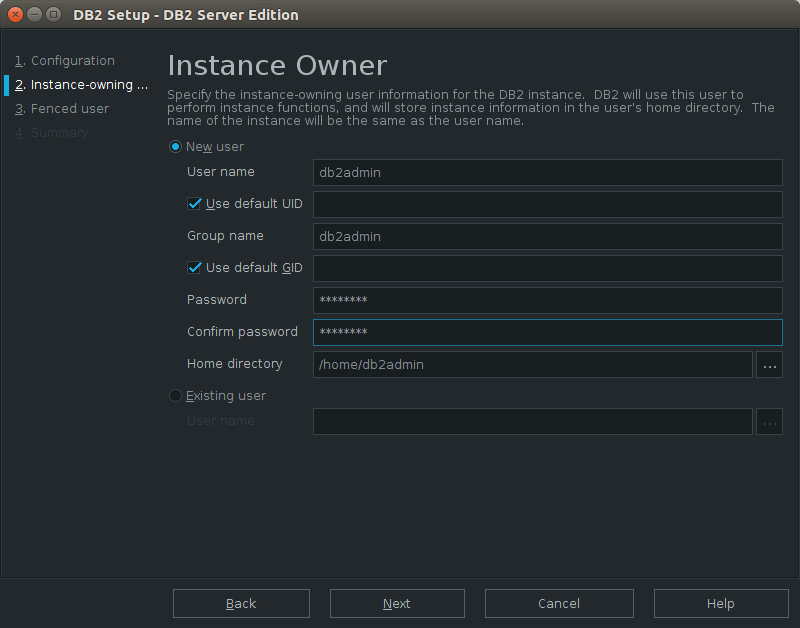
Task: Click the User name field containing db2admin
Action: click(547, 172)
